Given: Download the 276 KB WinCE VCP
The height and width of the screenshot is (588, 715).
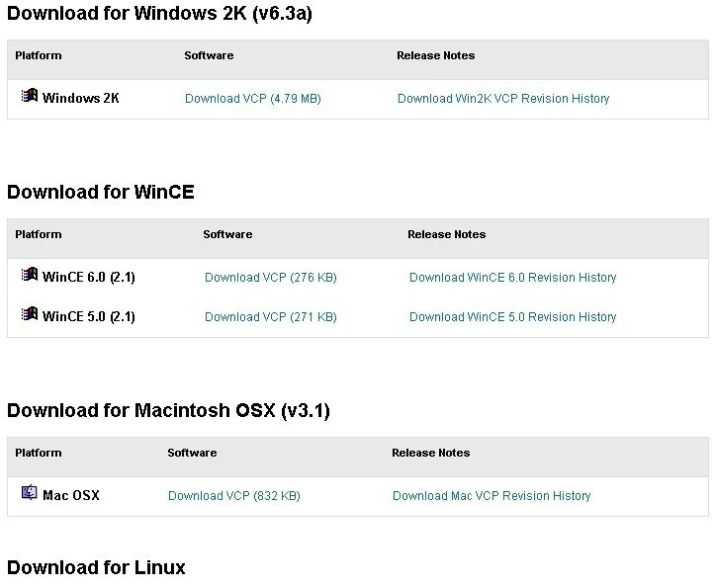Looking at the screenshot, I should click(x=270, y=278).
